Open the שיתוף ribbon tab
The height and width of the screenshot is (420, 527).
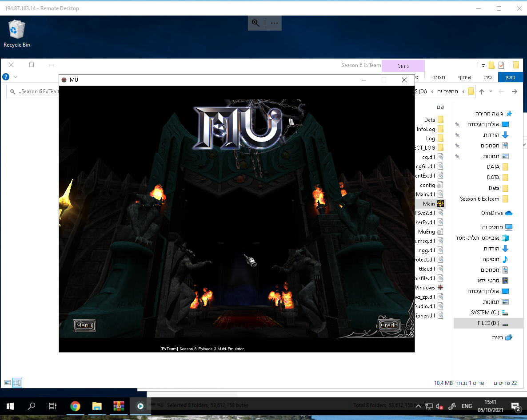(464, 77)
